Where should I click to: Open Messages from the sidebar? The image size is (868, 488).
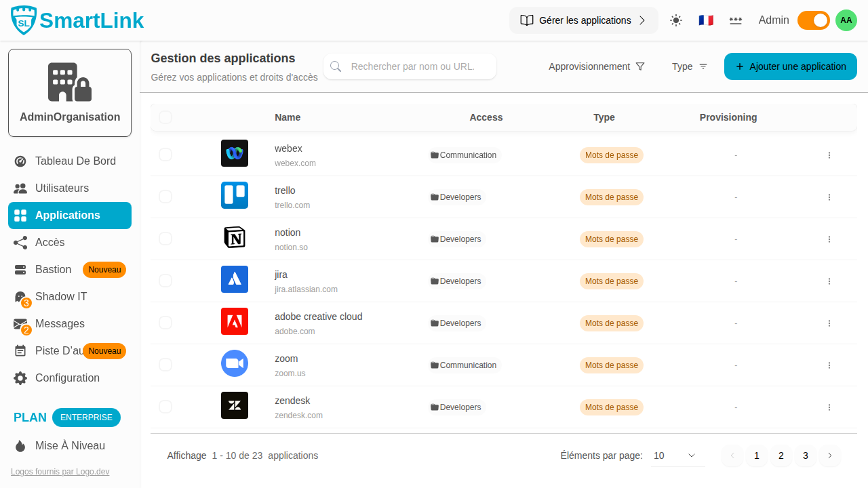tap(21, 323)
